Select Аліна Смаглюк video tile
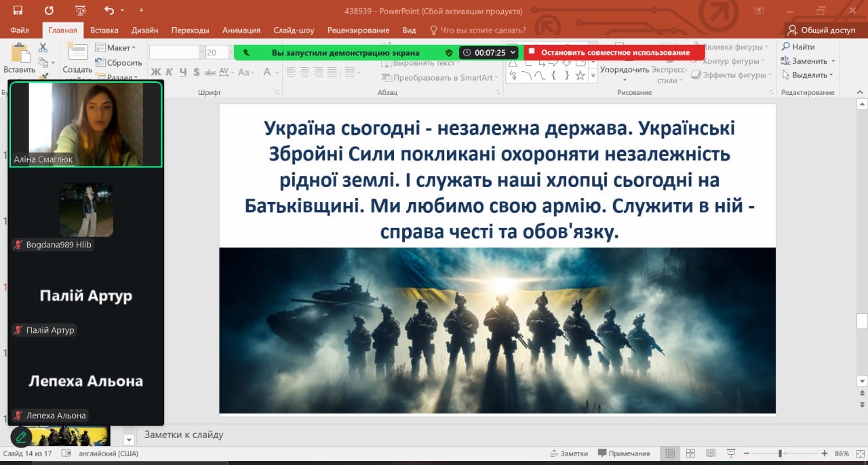The image size is (868, 465). pyautogui.click(x=85, y=124)
